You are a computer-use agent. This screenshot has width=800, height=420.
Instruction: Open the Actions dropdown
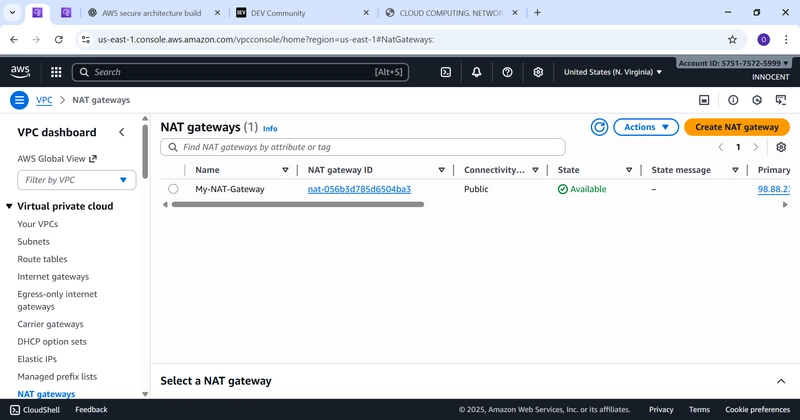(646, 127)
